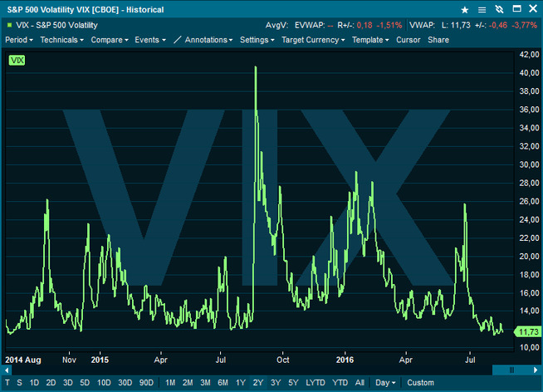The width and height of the screenshot is (543, 392).
Task: Select the 10D range
Action: point(104,383)
